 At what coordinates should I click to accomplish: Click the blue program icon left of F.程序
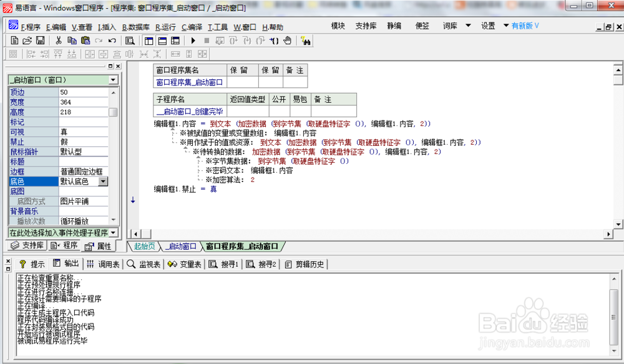tap(13, 25)
